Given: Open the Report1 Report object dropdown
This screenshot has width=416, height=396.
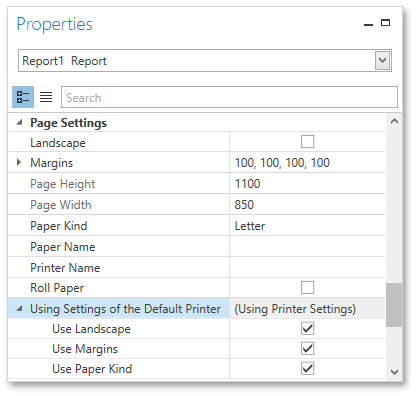Looking at the screenshot, I should coord(382,61).
